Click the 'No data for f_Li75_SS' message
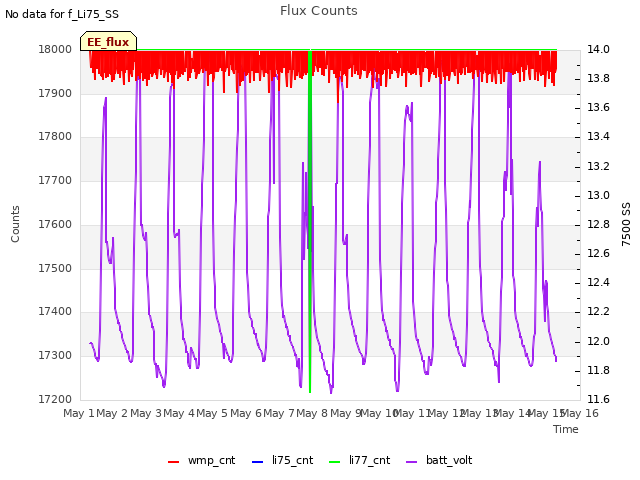This screenshot has width=640, height=480. click(62, 14)
